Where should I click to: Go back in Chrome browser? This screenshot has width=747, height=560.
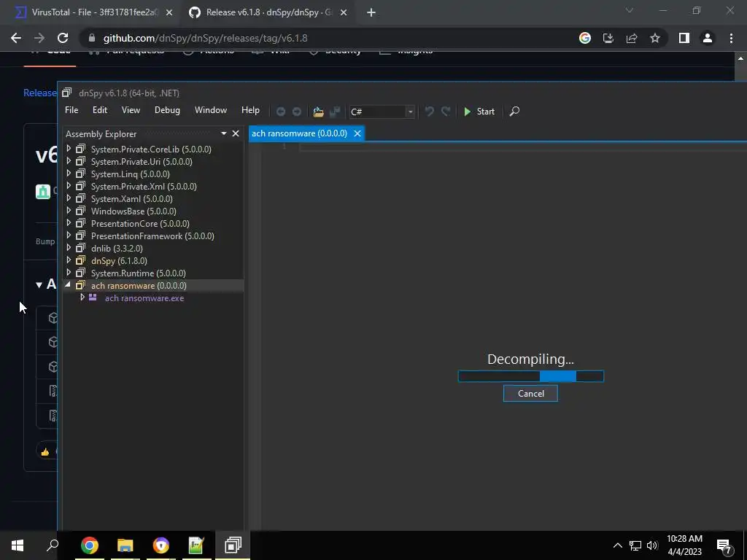(16, 38)
